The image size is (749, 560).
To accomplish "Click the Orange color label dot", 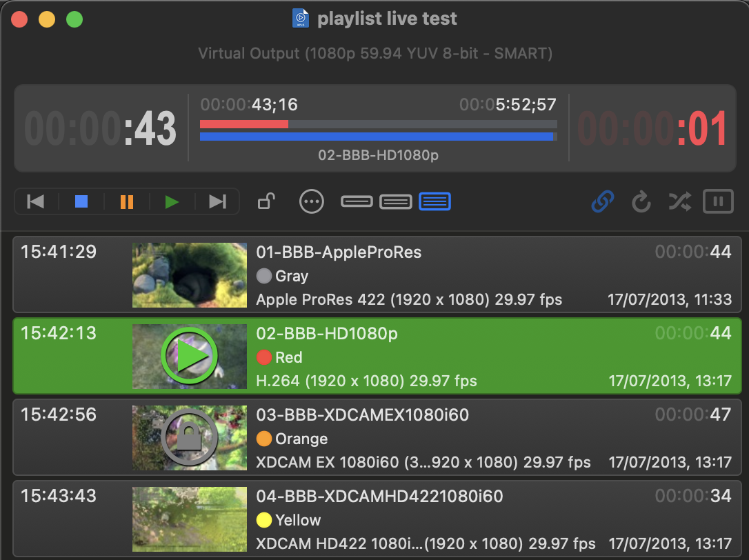I will click(264, 439).
